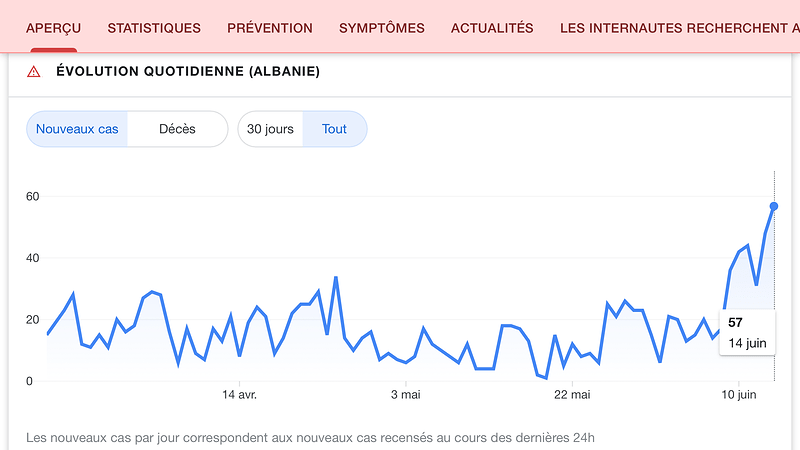Click the 10 juin axis label
The width and height of the screenshot is (800, 450).
point(739,395)
